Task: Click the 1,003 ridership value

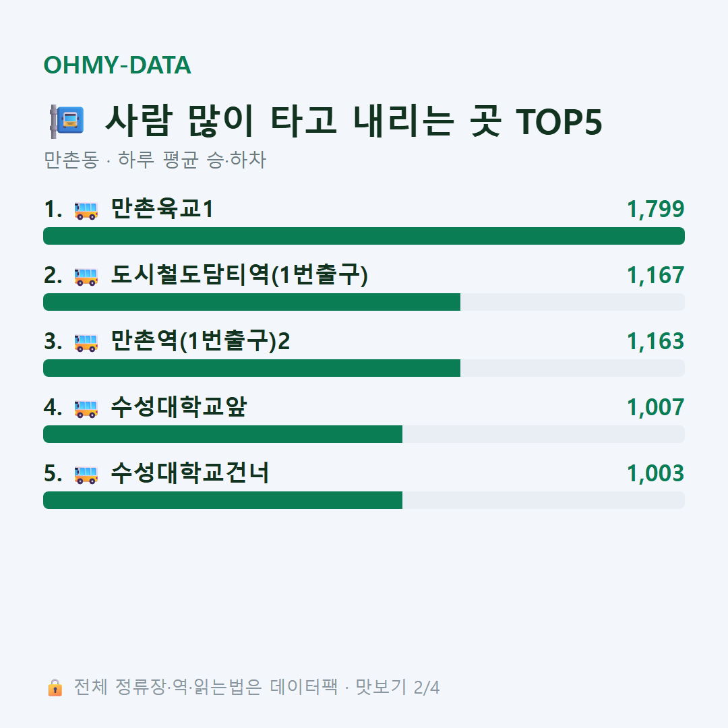Action: click(x=656, y=474)
